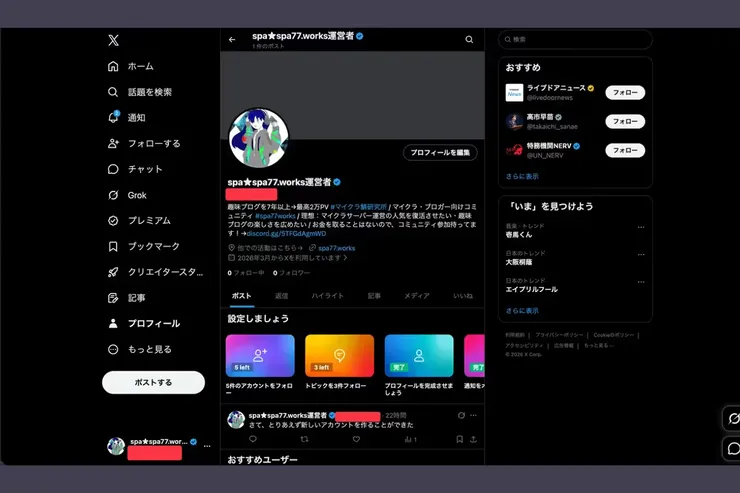Click the プライバシーポリシー footer link

tap(559, 335)
